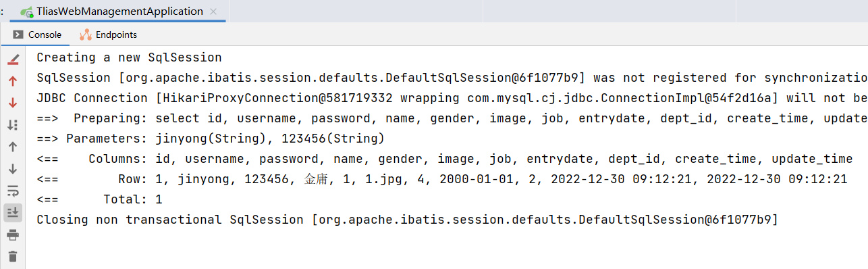Click the Parameters line with jinyong(String)

coord(211,139)
